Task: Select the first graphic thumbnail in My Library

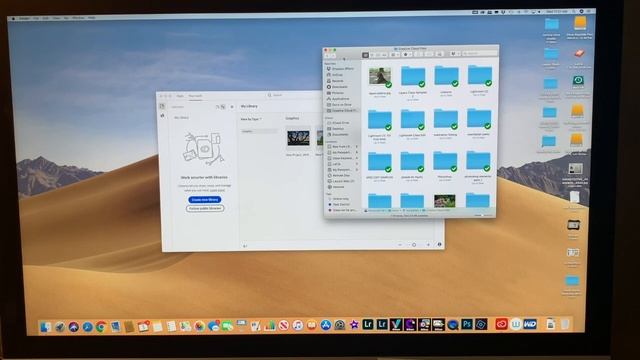Action: click(x=298, y=138)
